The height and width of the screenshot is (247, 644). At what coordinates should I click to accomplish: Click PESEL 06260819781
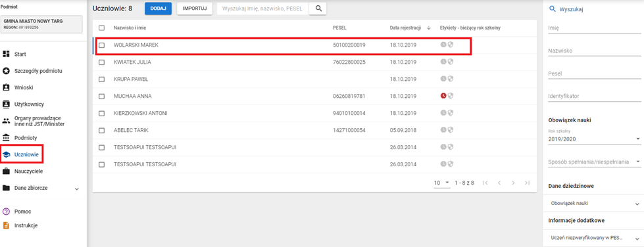349,96
